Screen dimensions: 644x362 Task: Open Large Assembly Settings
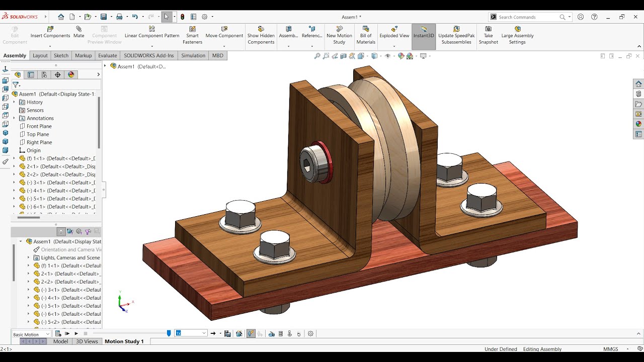click(517, 35)
